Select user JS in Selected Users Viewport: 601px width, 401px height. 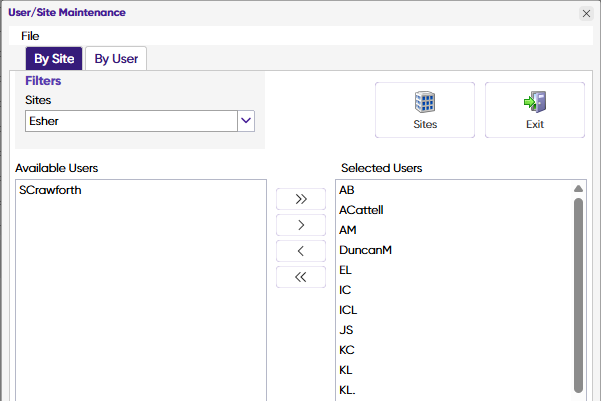346,330
